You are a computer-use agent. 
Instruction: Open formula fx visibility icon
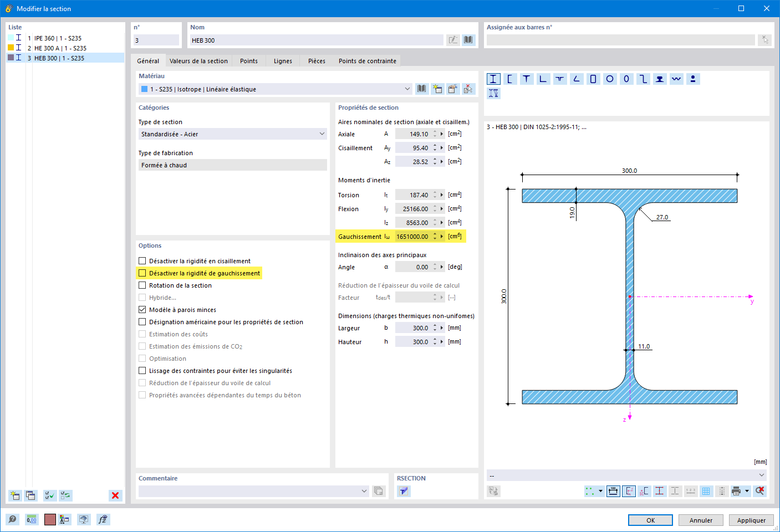pos(103,519)
